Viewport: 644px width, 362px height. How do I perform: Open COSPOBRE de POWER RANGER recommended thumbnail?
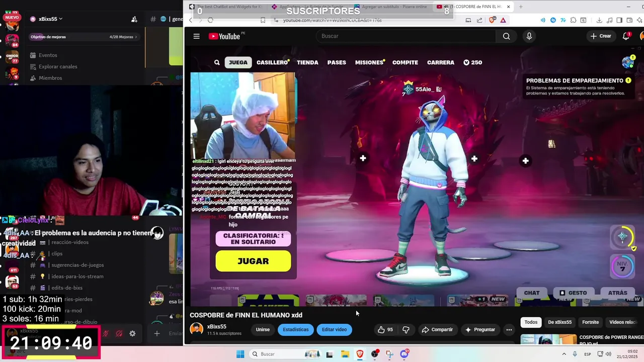(548, 340)
